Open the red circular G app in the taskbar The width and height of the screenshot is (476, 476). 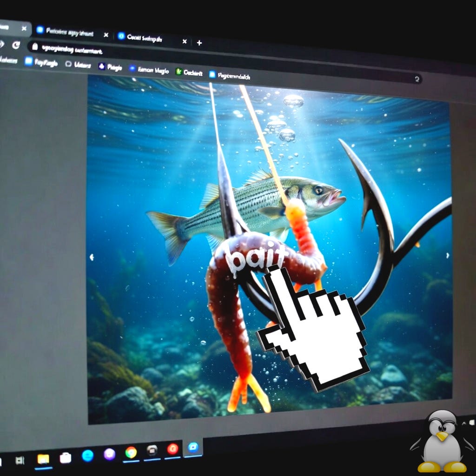click(173, 449)
